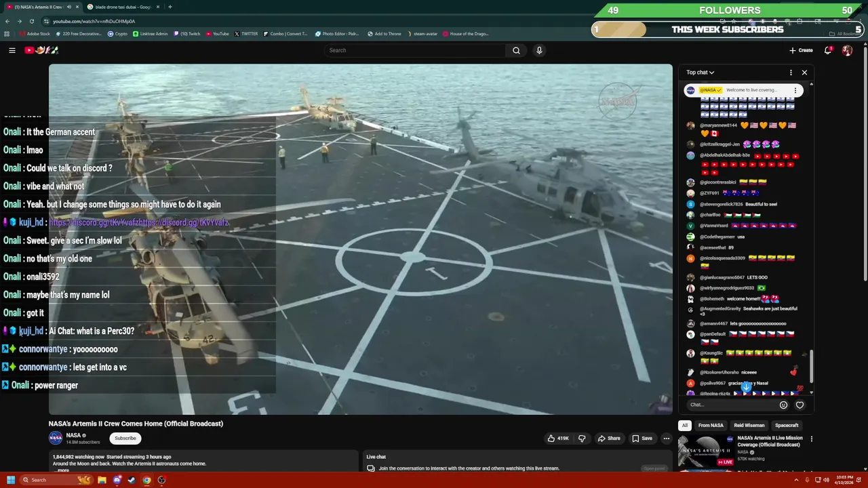Reload the current page
Image resolution: width=868 pixels, height=488 pixels.
click(x=31, y=21)
